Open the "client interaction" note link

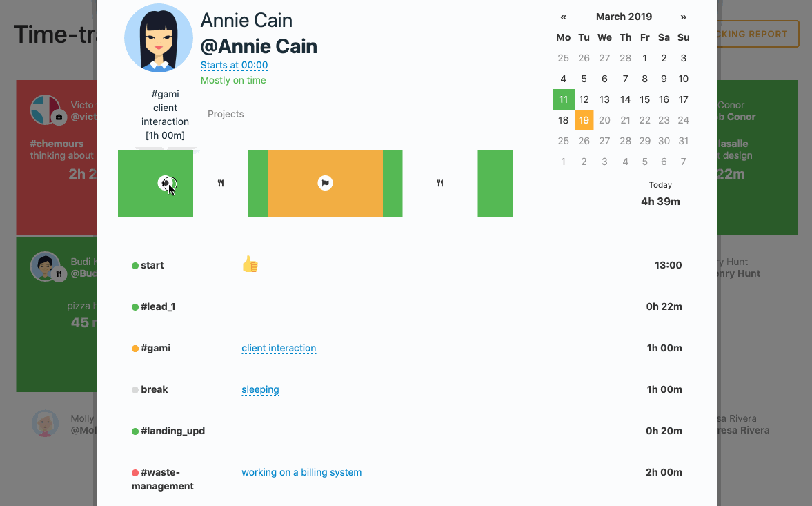click(x=279, y=348)
